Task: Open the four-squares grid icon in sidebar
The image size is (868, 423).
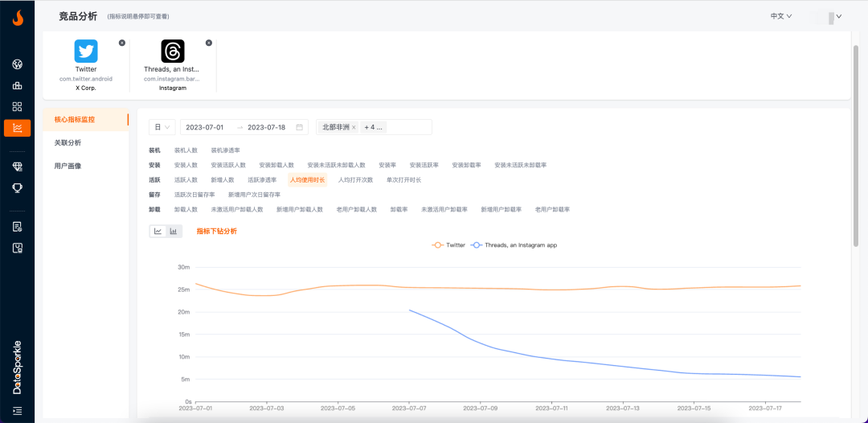Action: (x=17, y=107)
